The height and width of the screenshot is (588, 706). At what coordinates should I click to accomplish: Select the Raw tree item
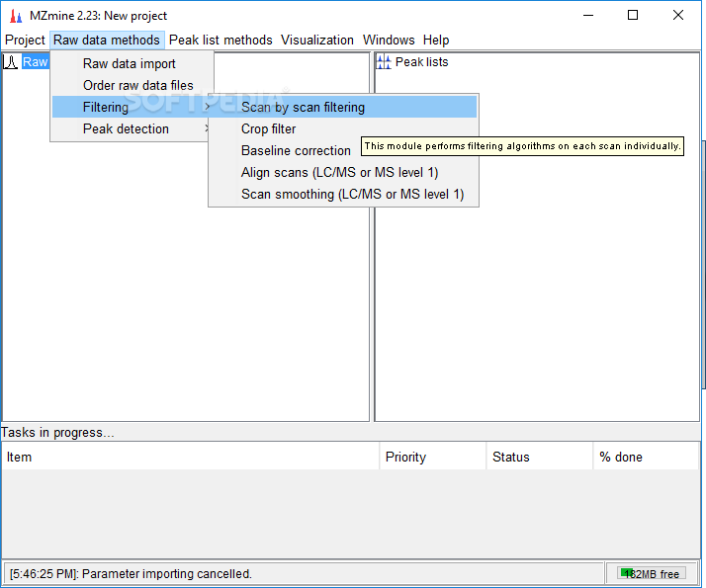coord(36,62)
